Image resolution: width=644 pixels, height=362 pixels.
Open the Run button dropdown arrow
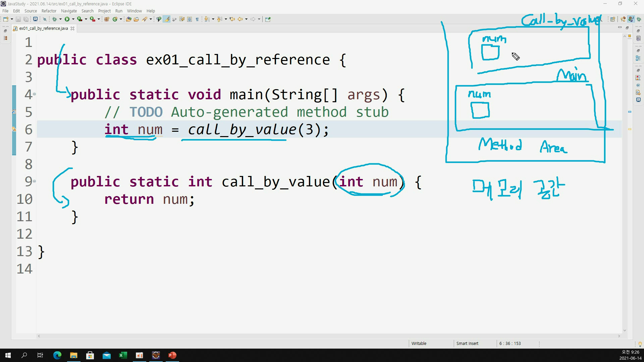[x=73, y=19]
